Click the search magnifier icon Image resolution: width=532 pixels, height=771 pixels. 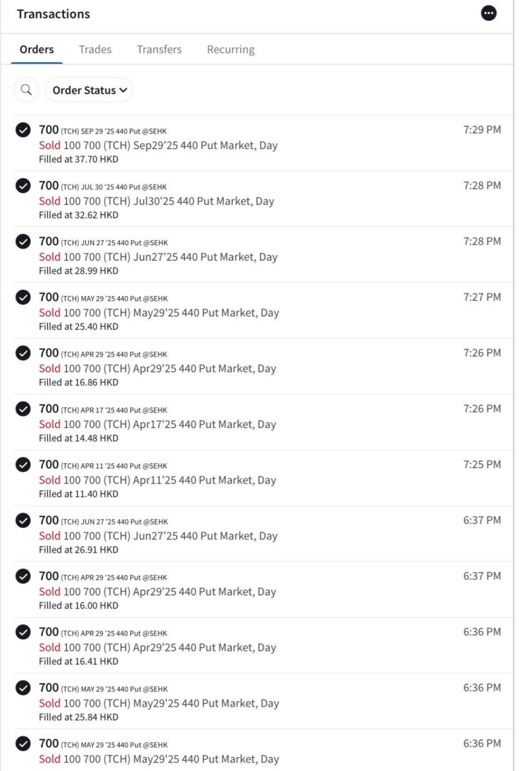[26, 90]
